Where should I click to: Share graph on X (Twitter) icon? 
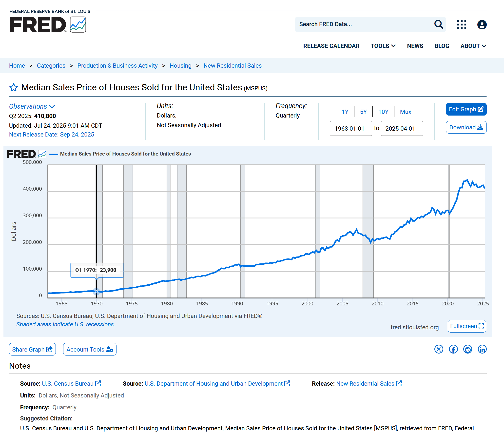tap(439, 349)
